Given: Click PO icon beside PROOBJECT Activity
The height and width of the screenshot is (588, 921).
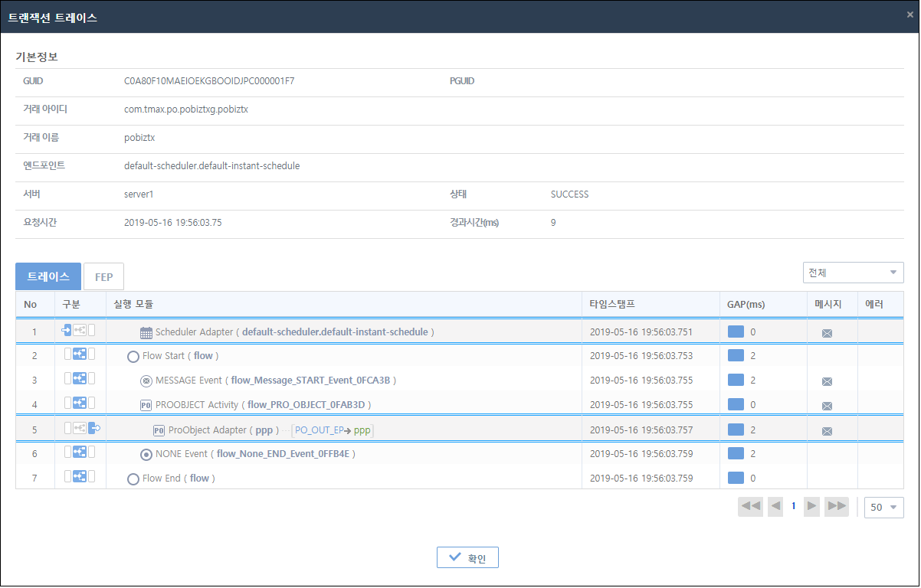Looking at the screenshot, I should point(146,405).
